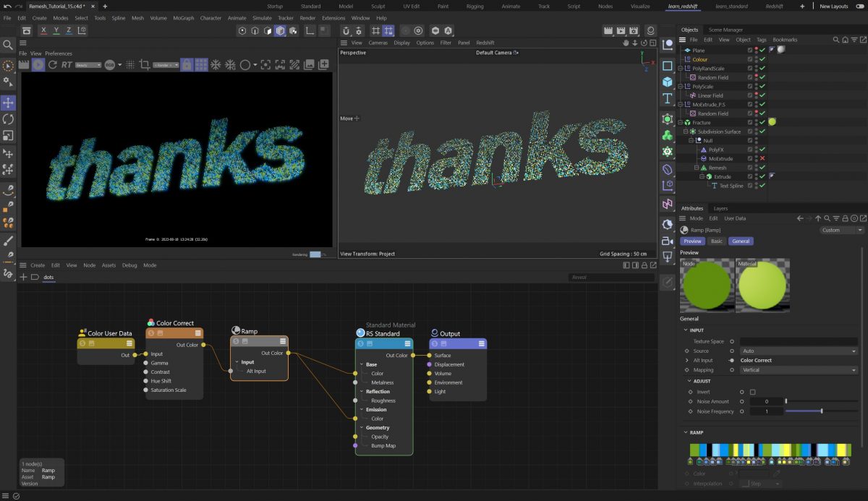Click the viewport pan hand icon
Image resolution: width=868 pixels, height=501 pixels.
pyautogui.click(x=626, y=43)
